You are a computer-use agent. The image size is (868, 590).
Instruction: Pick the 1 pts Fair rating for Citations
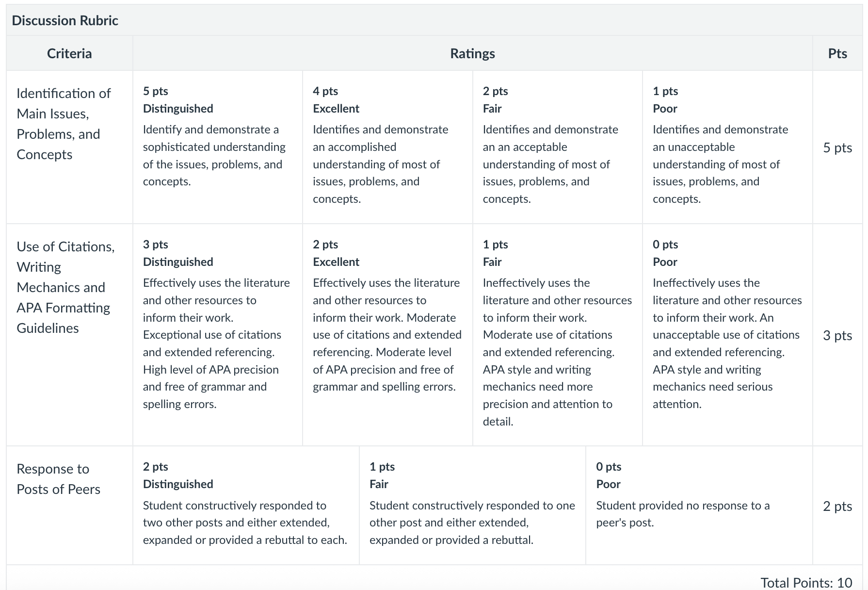(558, 335)
